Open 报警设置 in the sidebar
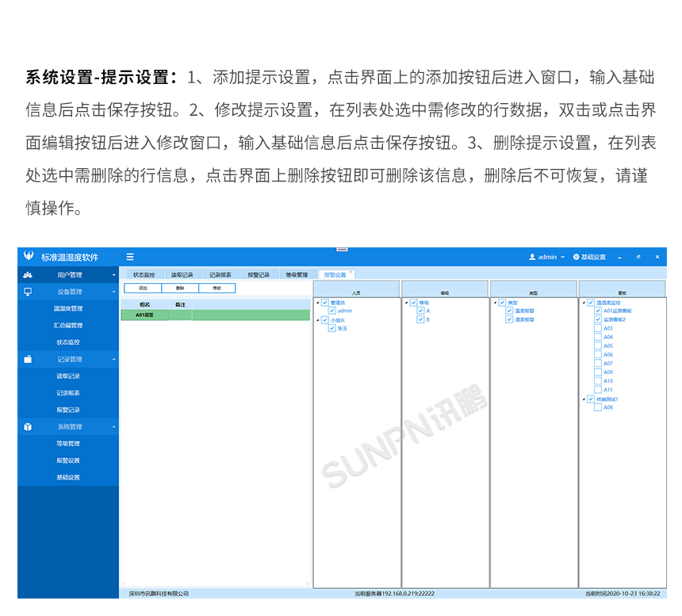 68,461
